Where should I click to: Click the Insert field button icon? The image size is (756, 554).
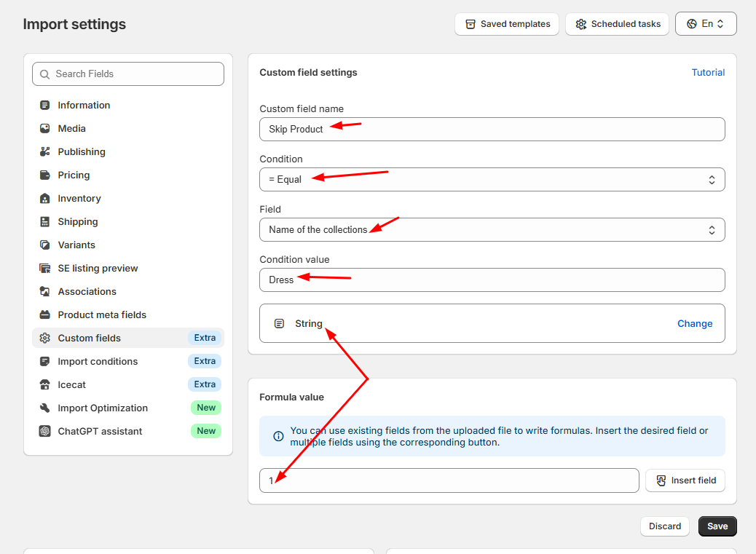[x=661, y=480]
